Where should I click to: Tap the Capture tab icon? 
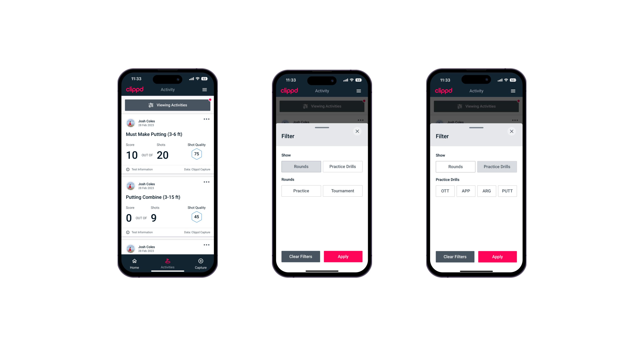[x=202, y=261]
